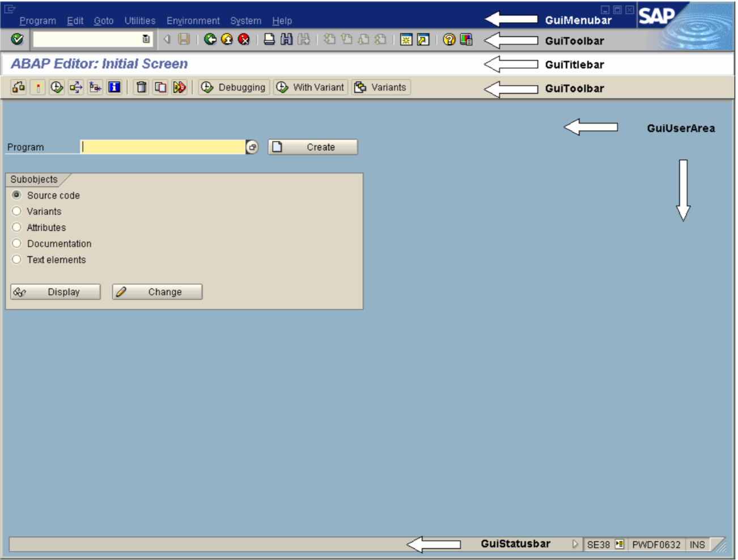Click the Find binoculars icon
Screen dimensions: 738x560
[x=286, y=39]
